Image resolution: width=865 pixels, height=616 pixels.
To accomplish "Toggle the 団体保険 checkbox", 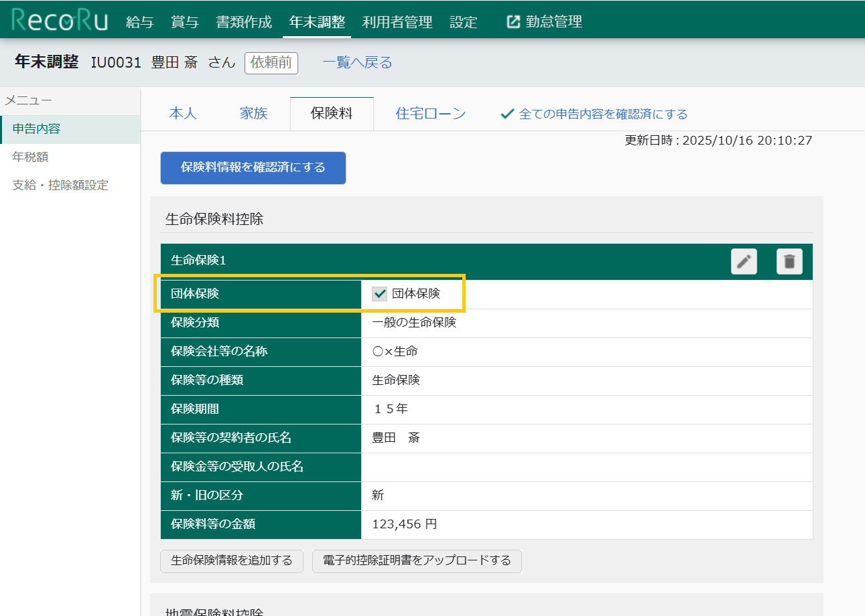I will coord(380,294).
